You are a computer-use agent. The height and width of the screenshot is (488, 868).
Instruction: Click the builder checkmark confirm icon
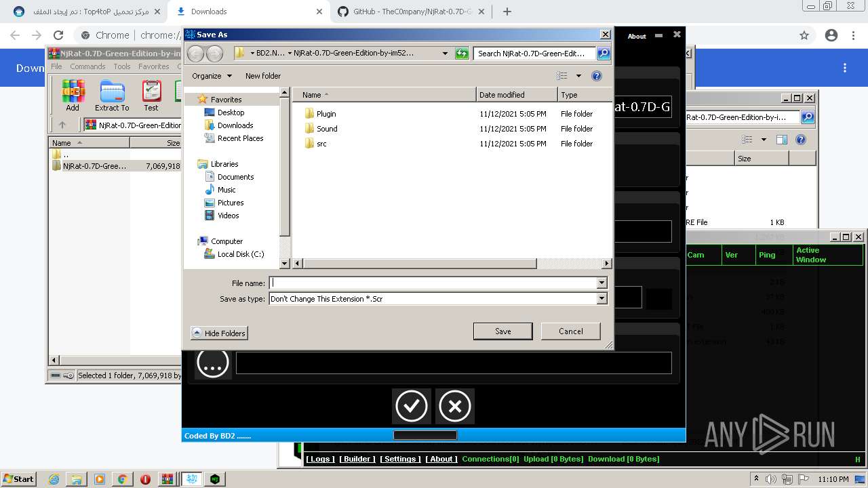click(411, 406)
